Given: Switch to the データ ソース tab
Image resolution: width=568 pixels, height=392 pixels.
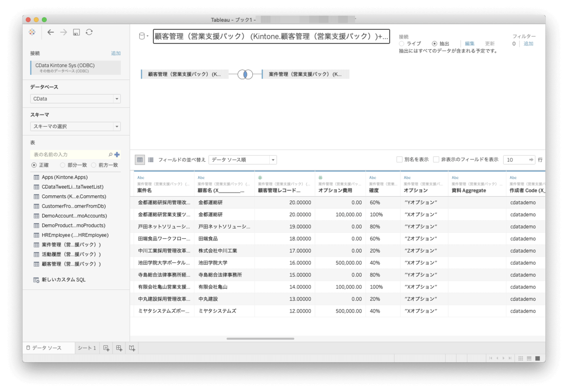Looking at the screenshot, I should pyautogui.click(x=49, y=348).
